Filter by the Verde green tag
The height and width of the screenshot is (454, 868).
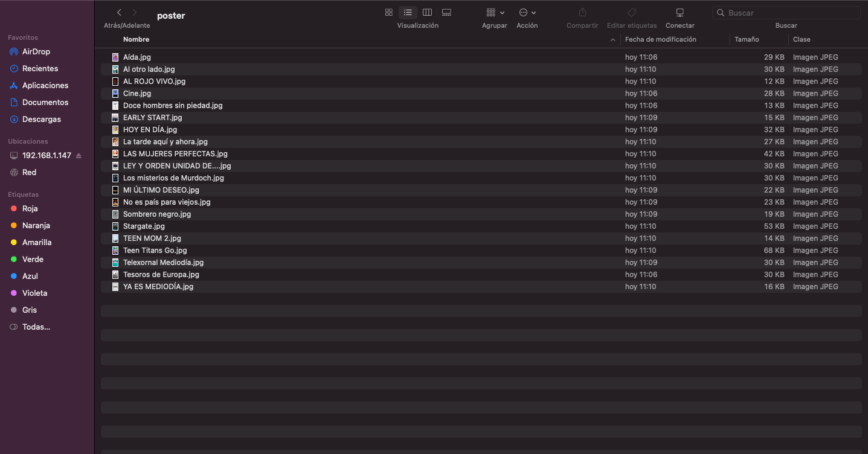33,260
